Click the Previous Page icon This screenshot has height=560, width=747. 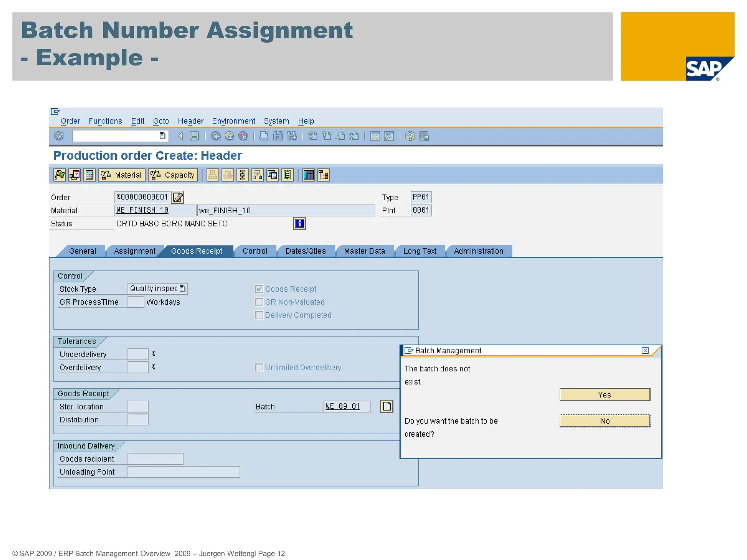(326, 136)
